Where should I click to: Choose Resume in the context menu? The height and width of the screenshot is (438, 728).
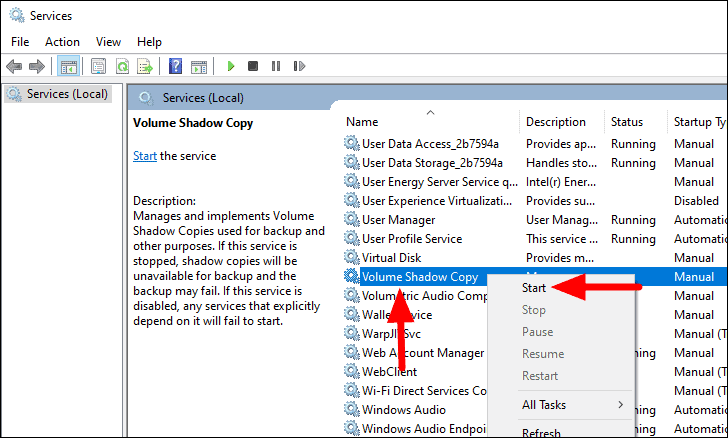point(543,353)
